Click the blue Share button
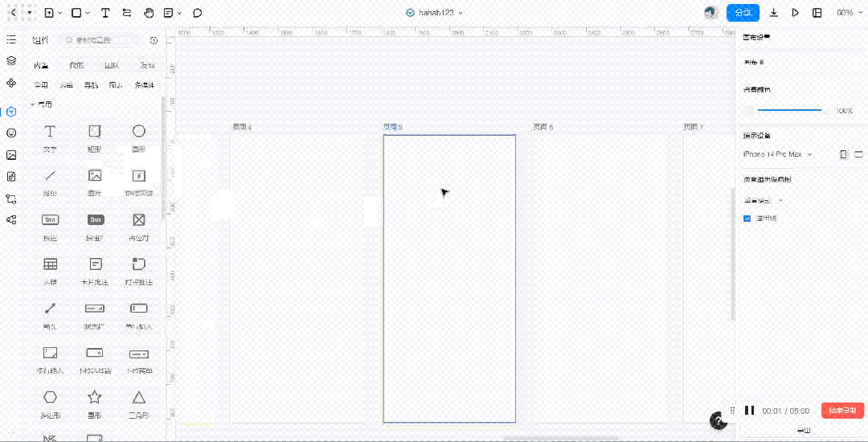The image size is (868, 442). click(743, 13)
